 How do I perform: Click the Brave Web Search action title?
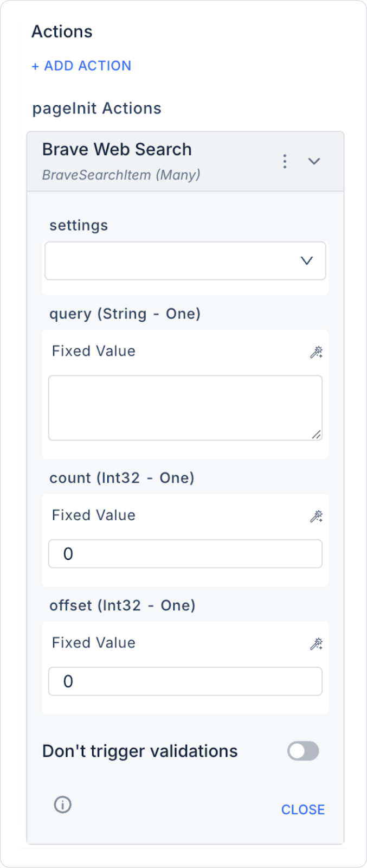pyautogui.click(x=117, y=149)
